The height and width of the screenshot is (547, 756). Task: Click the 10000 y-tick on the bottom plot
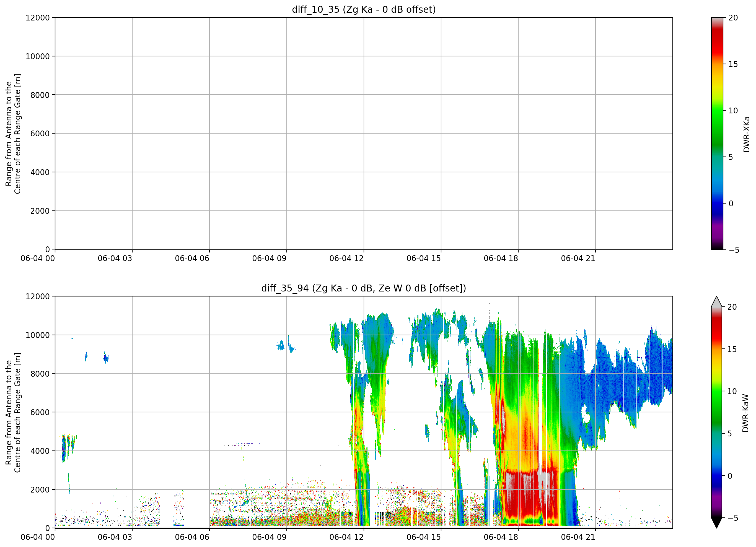38,335
